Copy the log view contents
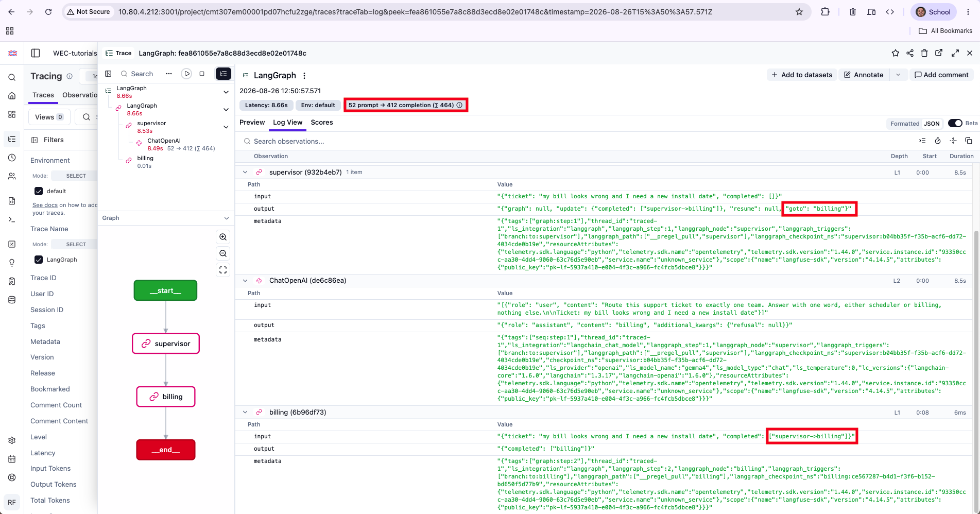This screenshot has width=980, height=514. (x=969, y=141)
